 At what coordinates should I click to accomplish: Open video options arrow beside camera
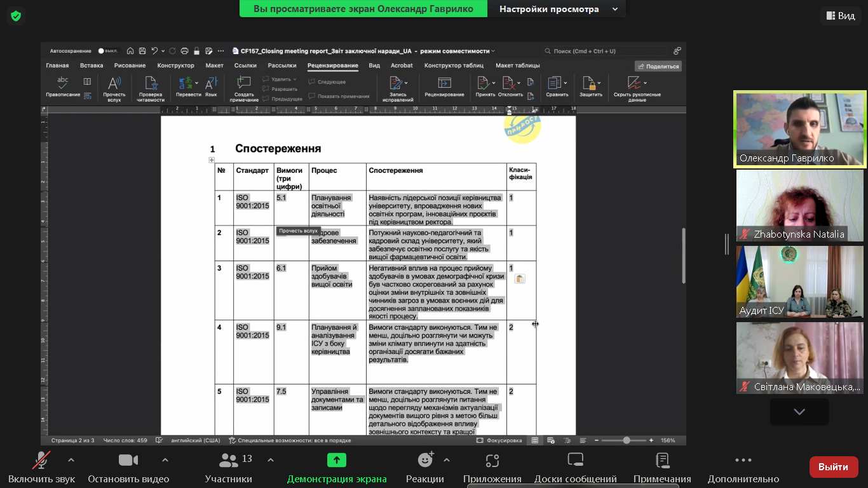[x=165, y=460]
